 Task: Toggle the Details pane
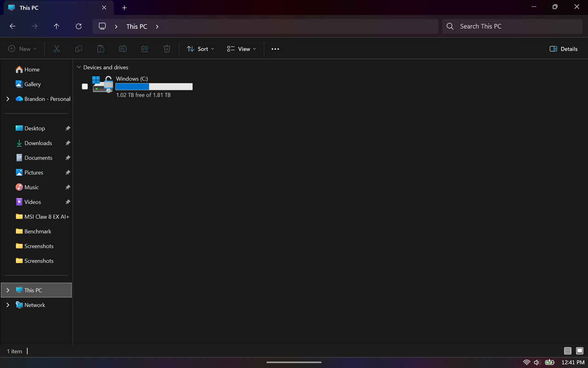point(564,49)
